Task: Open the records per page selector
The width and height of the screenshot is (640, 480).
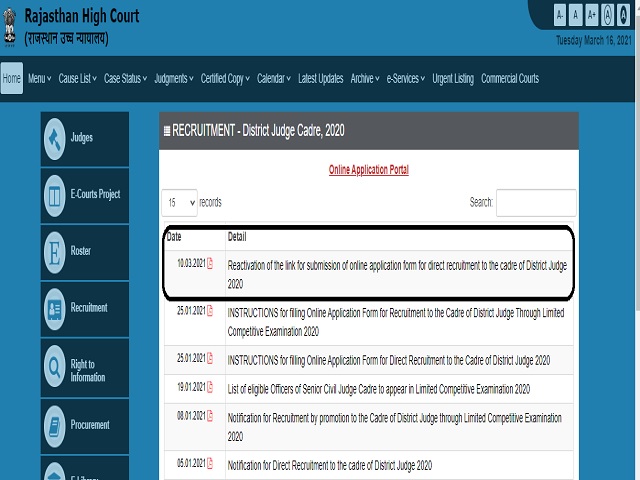Action: coord(180,203)
